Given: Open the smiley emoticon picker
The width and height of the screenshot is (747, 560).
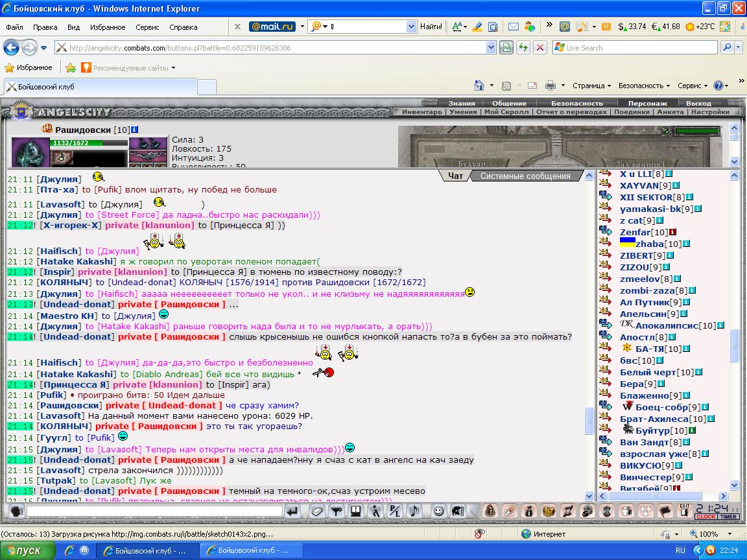Looking at the screenshot, I should click(438, 511).
